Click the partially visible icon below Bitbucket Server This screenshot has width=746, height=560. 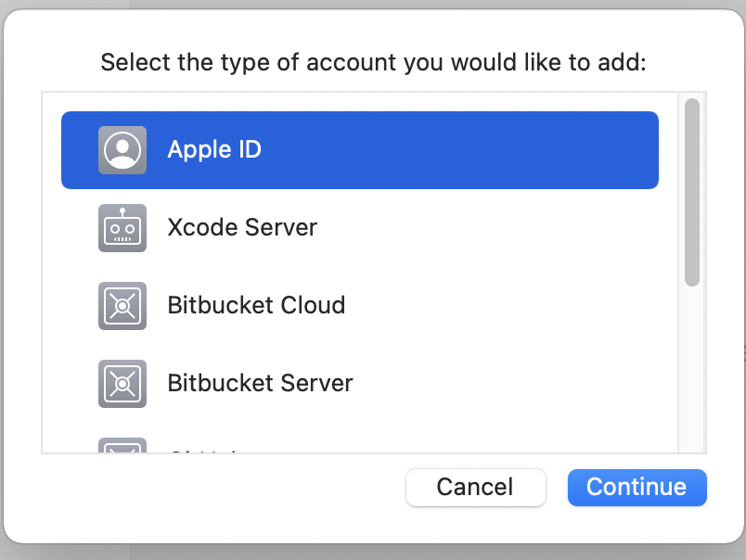click(122, 445)
